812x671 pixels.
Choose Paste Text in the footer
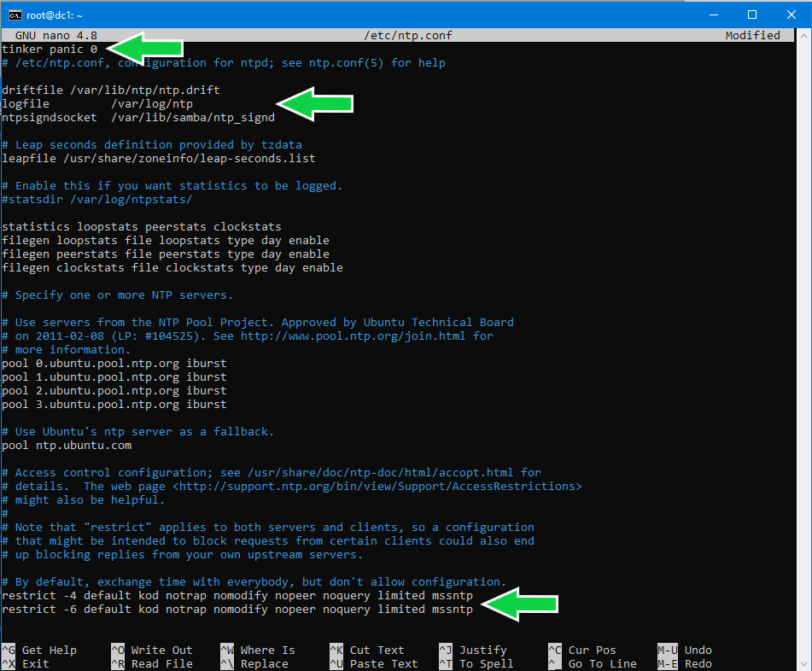pyautogui.click(x=374, y=664)
